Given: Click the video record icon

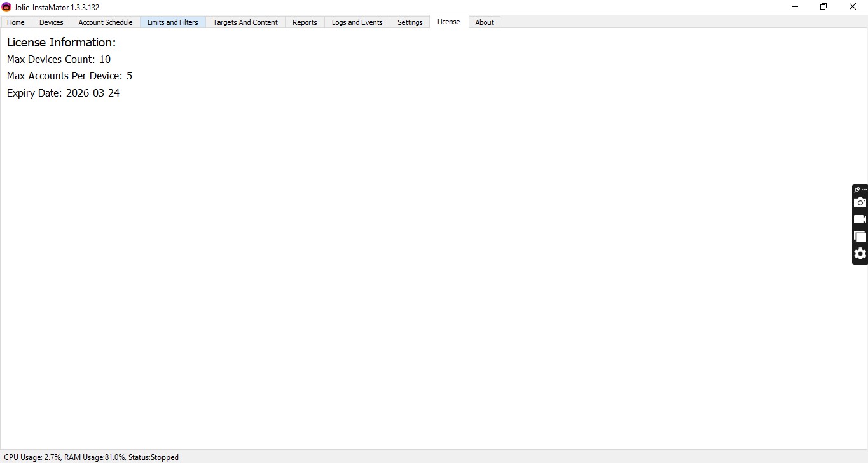Looking at the screenshot, I should coord(860,219).
